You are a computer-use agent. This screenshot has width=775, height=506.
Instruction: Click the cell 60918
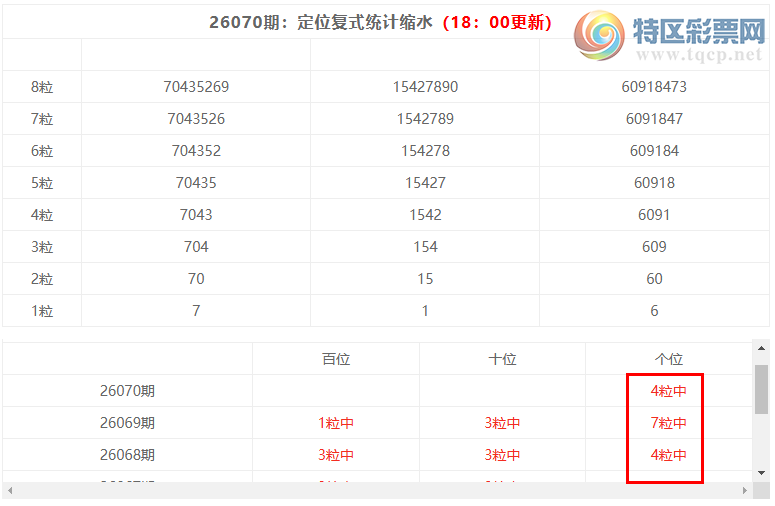(654, 183)
